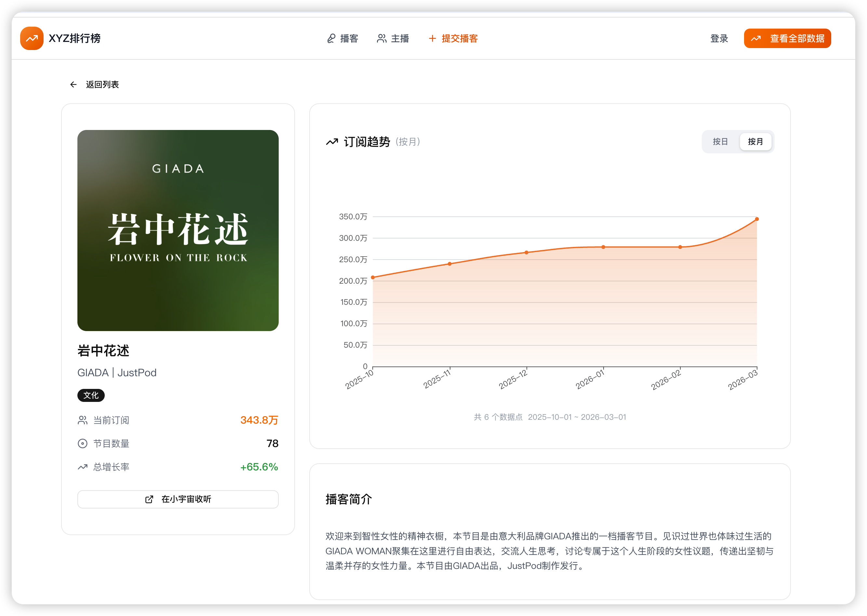Click the trend icon beside 总增长率
867x616 pixels.
(x=82, y=467)
